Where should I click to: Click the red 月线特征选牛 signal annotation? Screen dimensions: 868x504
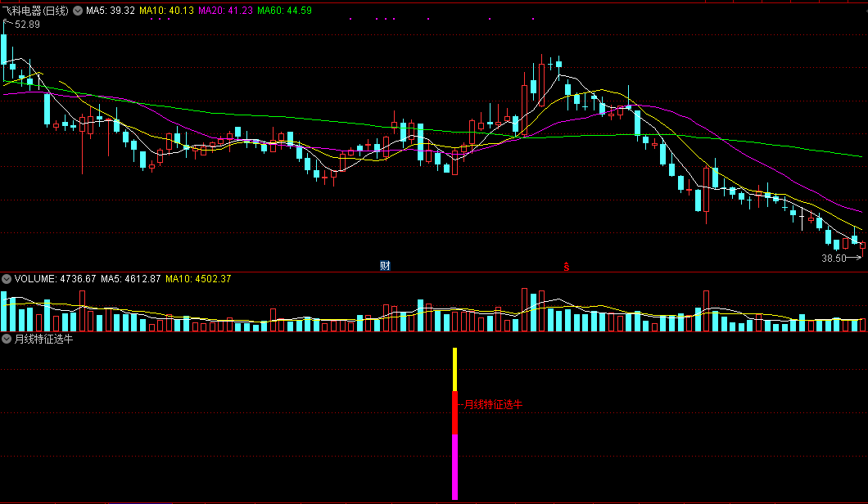[493, 404]
